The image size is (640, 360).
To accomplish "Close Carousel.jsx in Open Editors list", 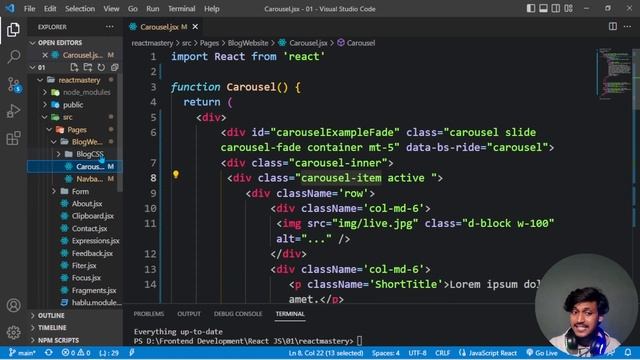I will (45, 55).
